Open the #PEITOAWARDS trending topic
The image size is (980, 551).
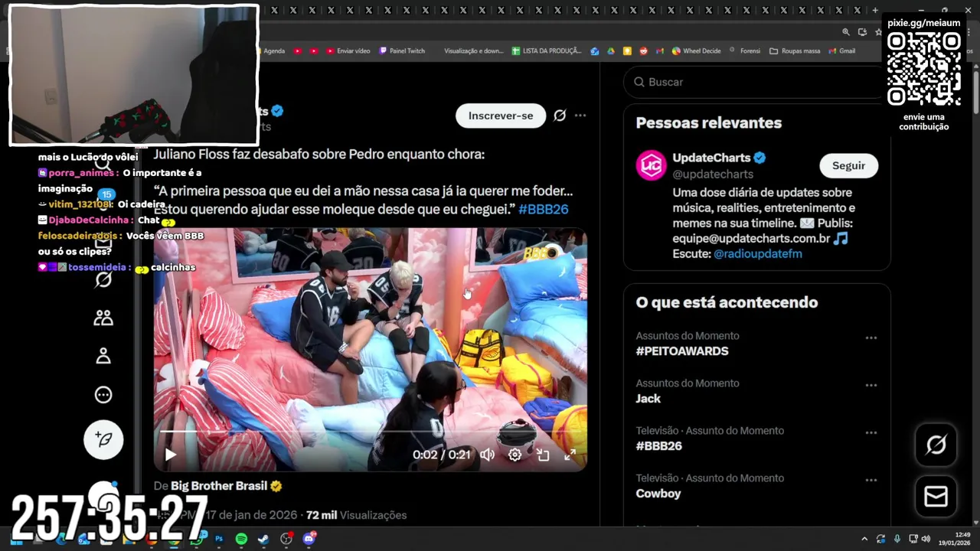click(682, 351)
